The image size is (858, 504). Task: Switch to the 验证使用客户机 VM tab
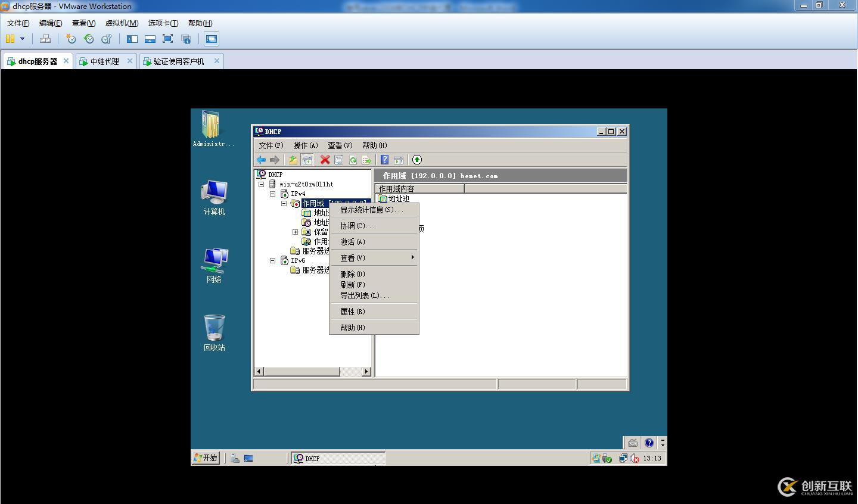coord(179,61)
